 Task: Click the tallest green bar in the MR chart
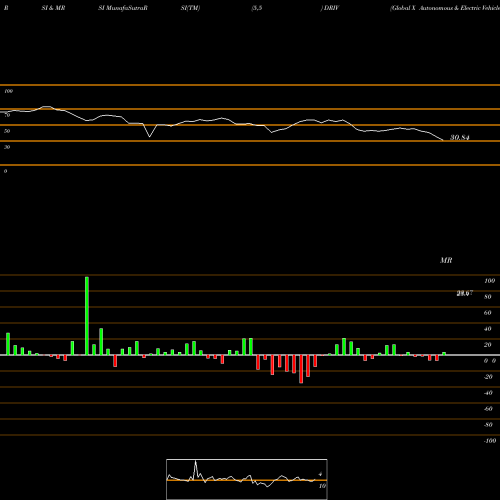coord(87,316)
